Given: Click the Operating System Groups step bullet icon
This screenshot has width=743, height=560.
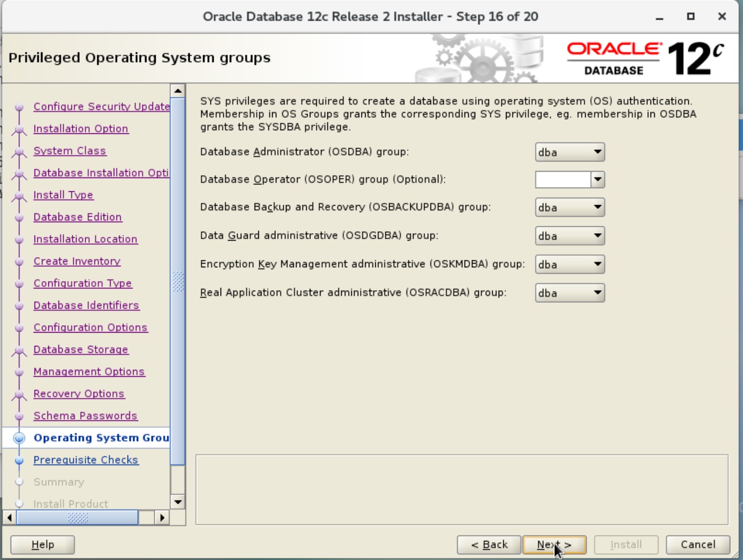Looking at the screenshot, I should [19, 438].
